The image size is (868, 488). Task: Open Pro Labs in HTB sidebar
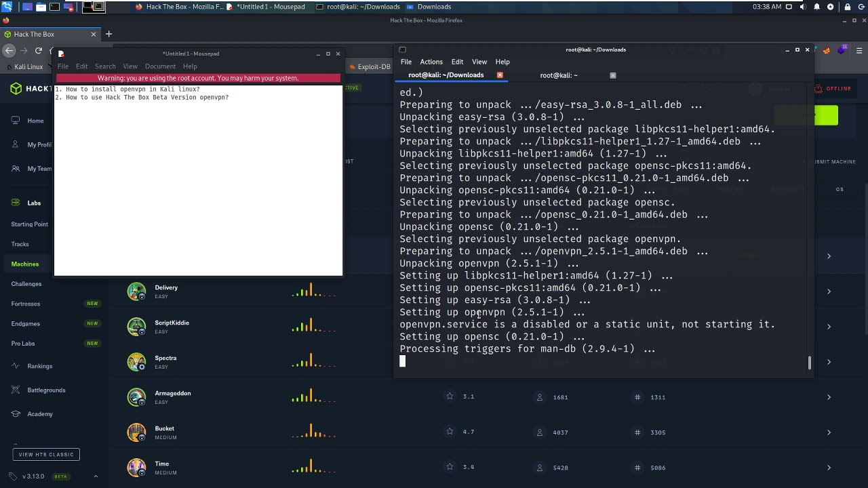[x=22, y=343]
